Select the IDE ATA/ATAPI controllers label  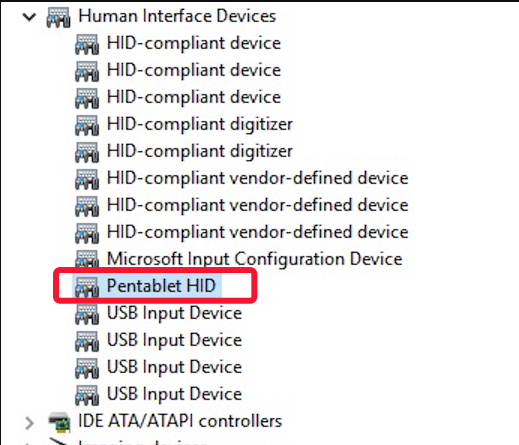[x=180, y=421]
